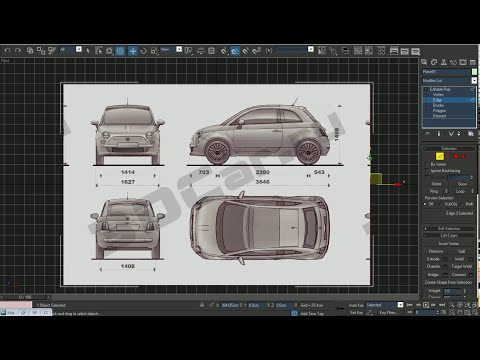
Task: Activate Select and Scale tool
Action: point(154,51)
